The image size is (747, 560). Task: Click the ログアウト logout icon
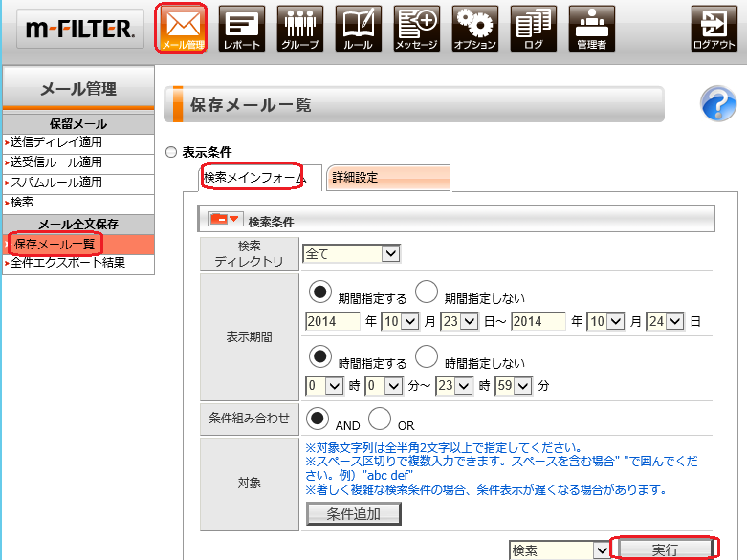(714, 28)
